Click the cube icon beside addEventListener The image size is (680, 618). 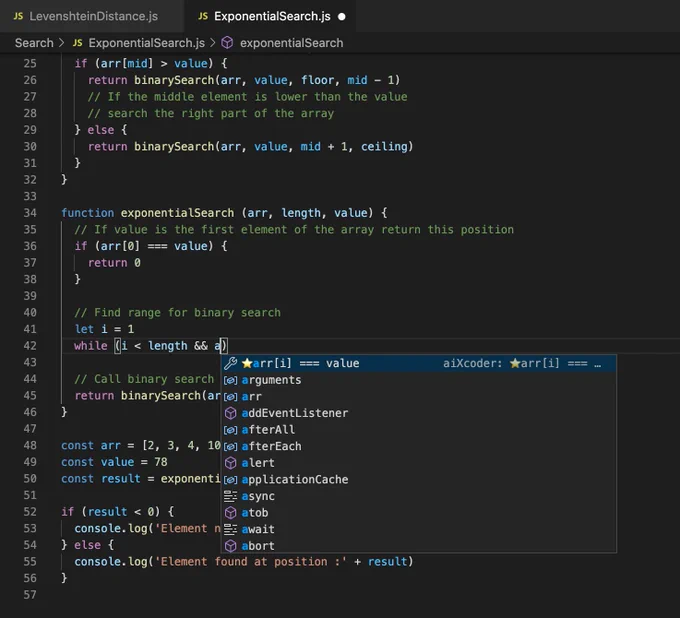click(x=230, y=413)
